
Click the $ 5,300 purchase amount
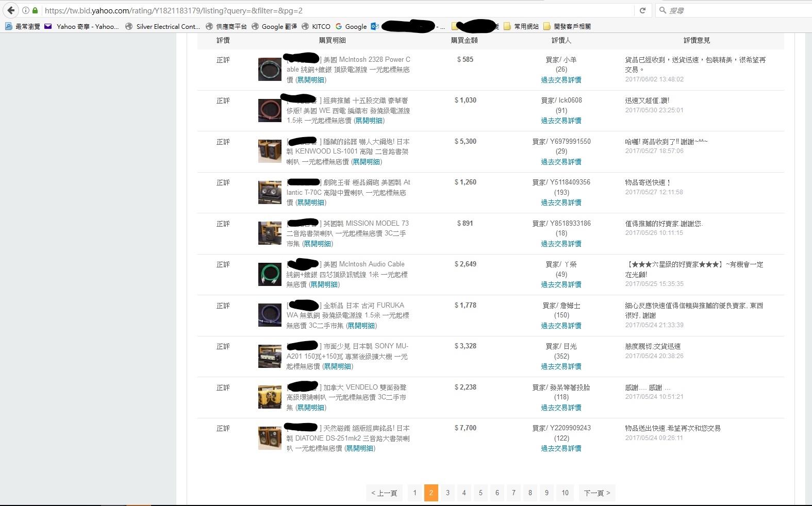(x=466, y=142)
